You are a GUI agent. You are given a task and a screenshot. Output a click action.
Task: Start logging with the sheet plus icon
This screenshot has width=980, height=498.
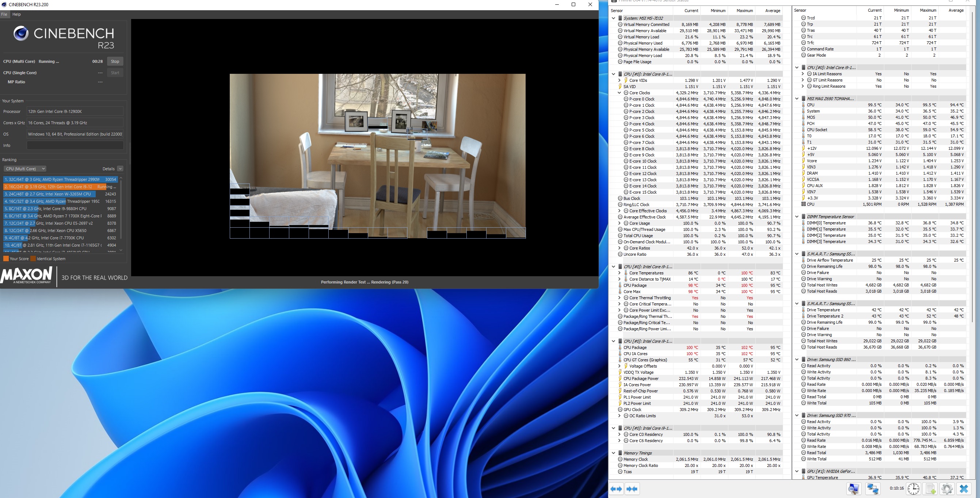coord(930,489)
